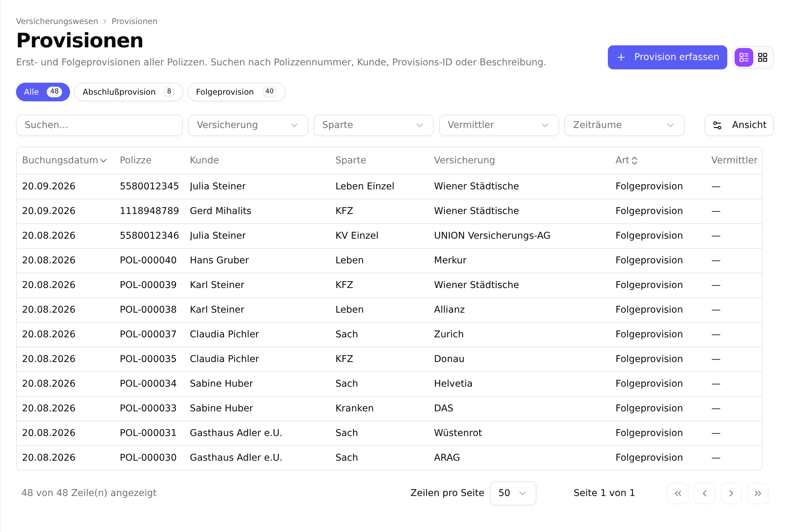Viewport: 790px width, 532px height.
Task: Switch to grid view icon
Action: click(x=763, y=57)
